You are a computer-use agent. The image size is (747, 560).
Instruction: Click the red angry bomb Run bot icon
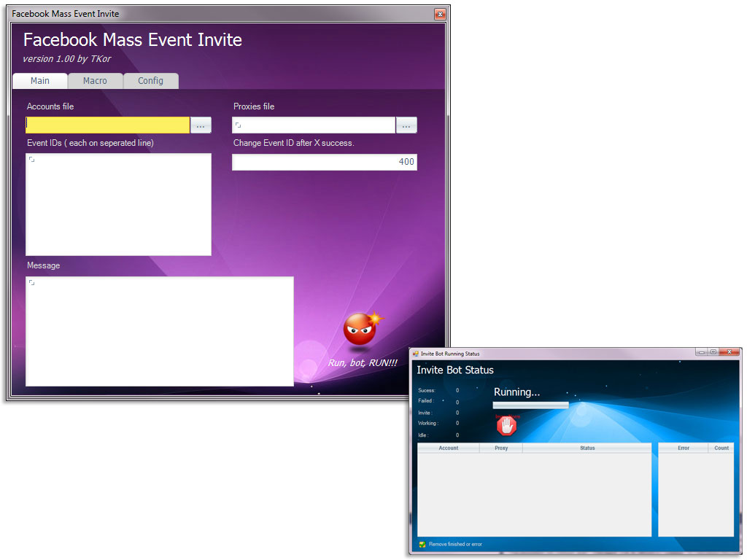(363, 328)
